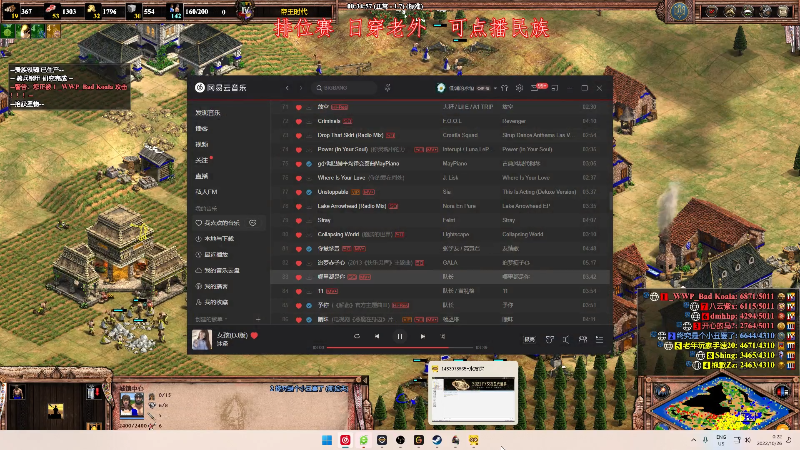Open the volume control icon
Viewport: 800px width, 450px height.
pyautogui.click(x=566, y=339)
